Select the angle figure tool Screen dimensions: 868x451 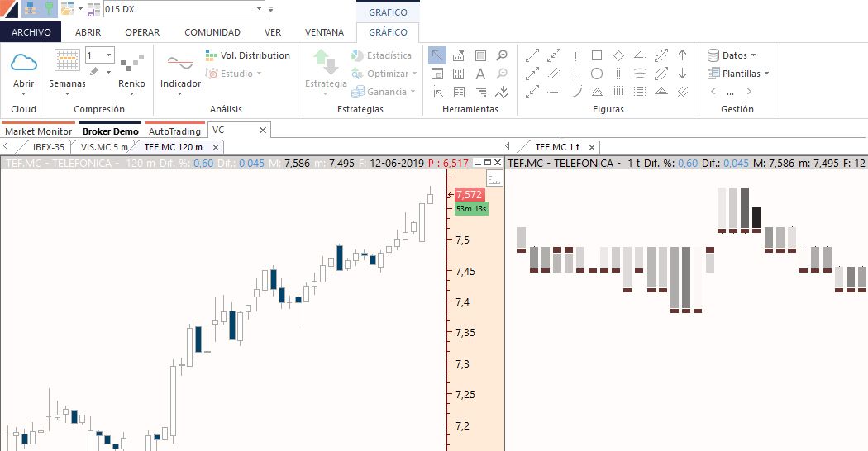click(639, 55)
